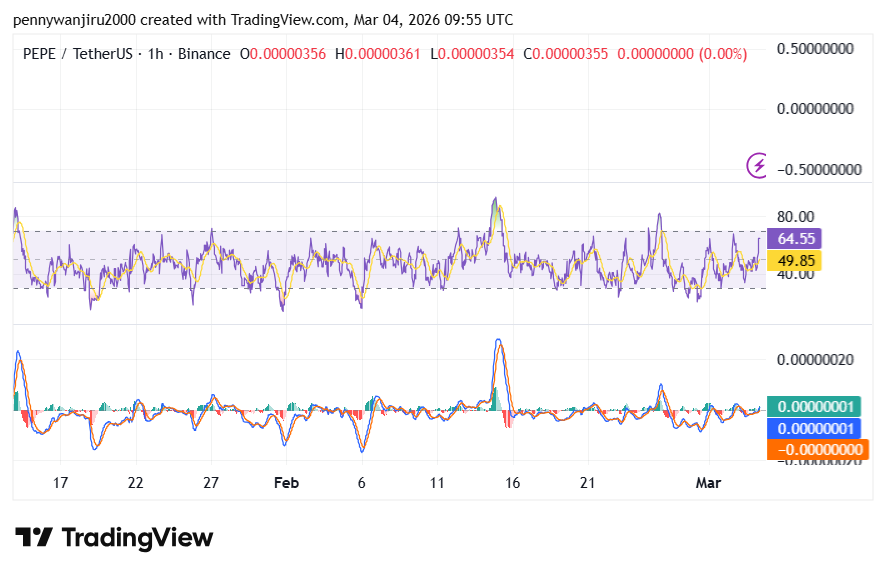Click the 0.50000000 price scale label
The width and height of the screenshot is (886, 575).
click(x=818, y=48)
